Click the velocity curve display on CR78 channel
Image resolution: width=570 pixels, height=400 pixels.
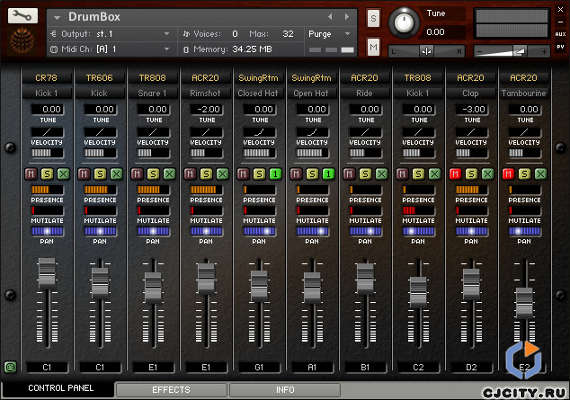(47, 132)
